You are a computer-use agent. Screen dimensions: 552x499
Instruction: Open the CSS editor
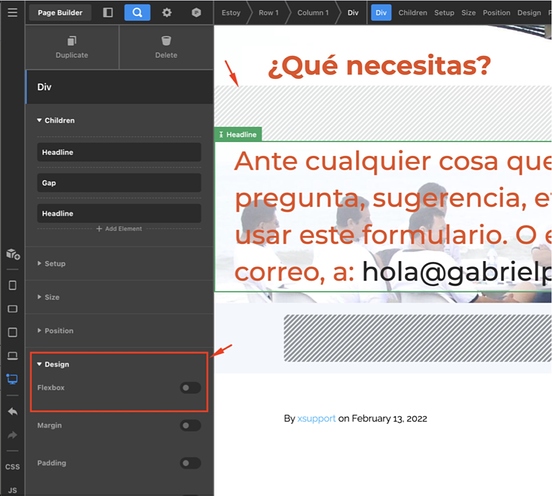click(12, 467)
